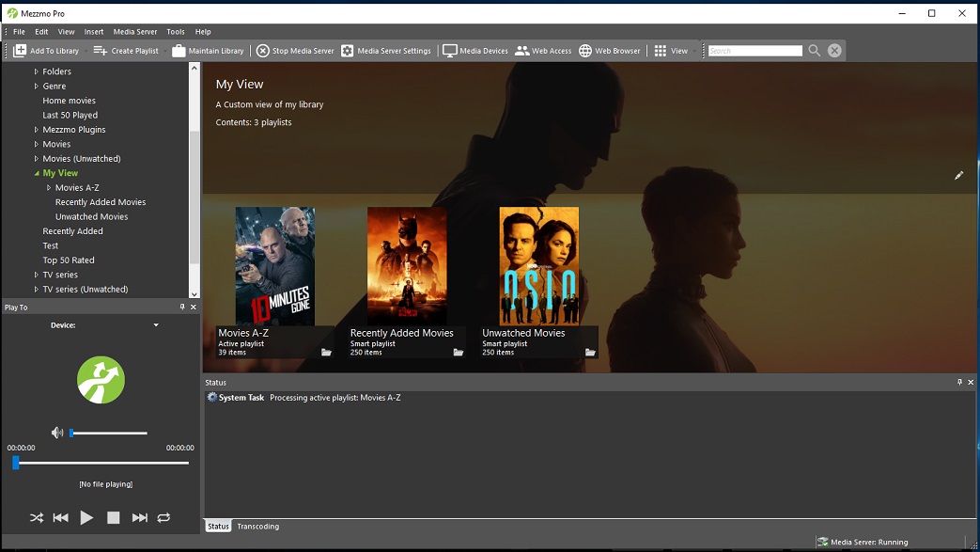Open the Batman poster thumbnail

point(407,266)
